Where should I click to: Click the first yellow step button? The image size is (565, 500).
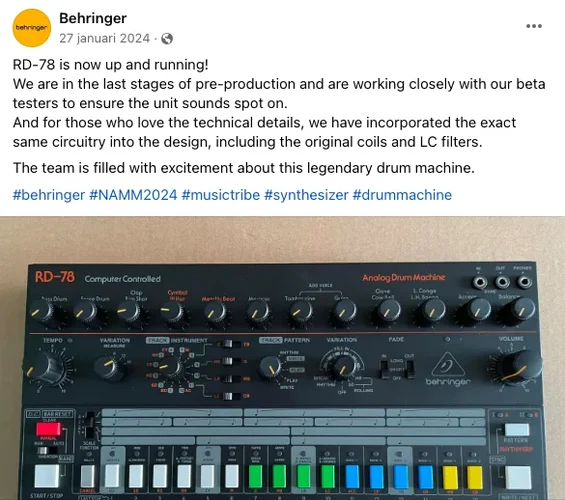click(450, 477)
